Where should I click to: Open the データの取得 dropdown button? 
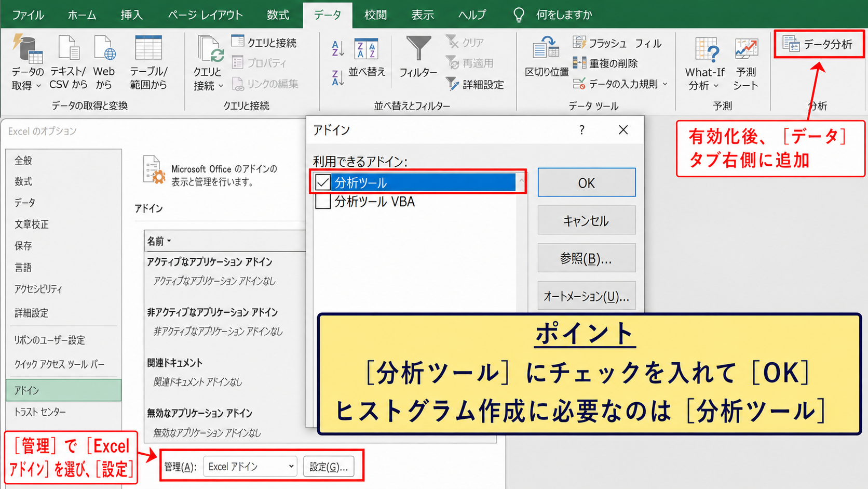pos(28,63)
